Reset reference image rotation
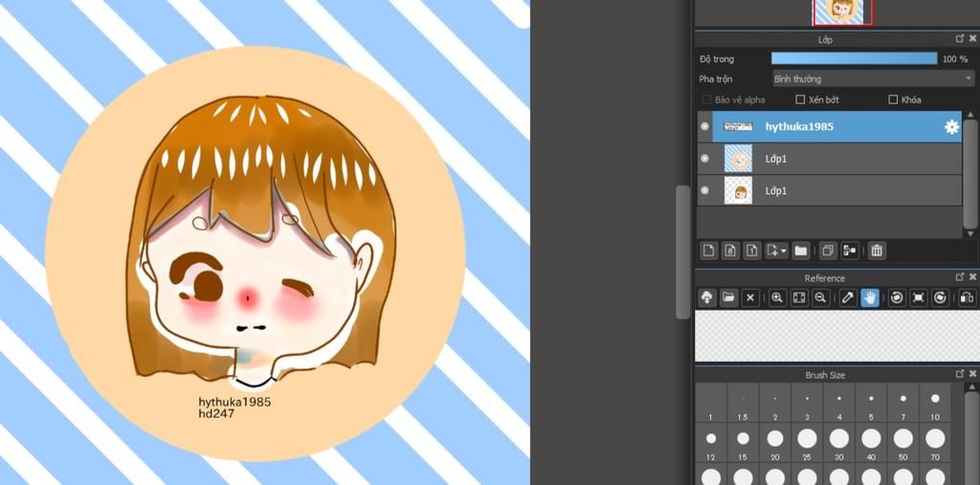Screen dimensions: 980x485 [x=918, y=298]
